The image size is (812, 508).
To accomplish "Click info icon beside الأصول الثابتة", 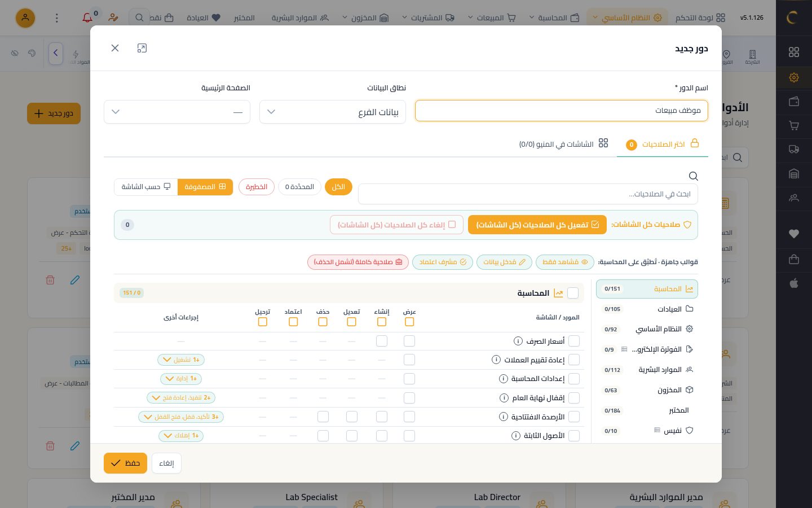I will (515, 436).
